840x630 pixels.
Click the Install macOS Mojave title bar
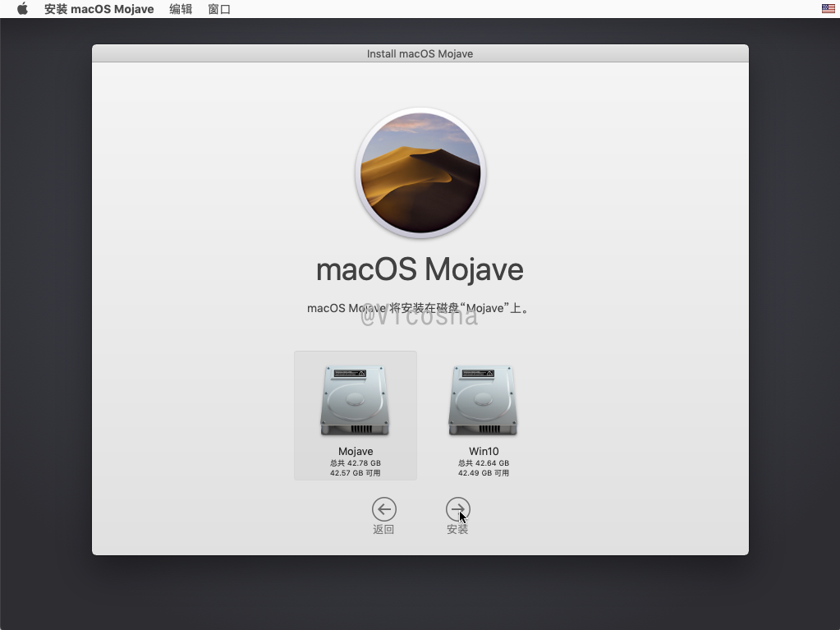click(x=420, y=53)
